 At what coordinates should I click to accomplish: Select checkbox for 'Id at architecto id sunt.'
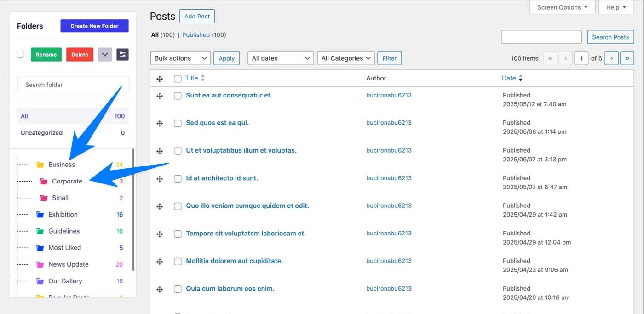coord(178,178)
